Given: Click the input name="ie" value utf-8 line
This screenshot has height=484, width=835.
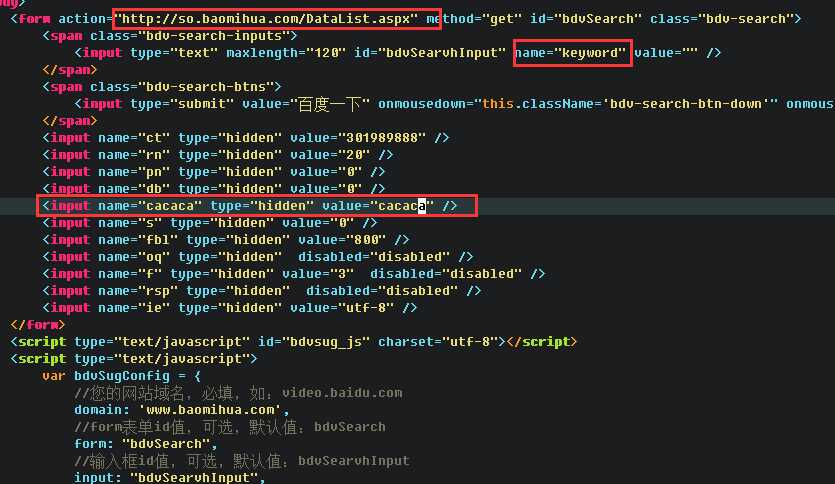Looking at the screenshot, I should pyautogui.click(x=230, y=308).
